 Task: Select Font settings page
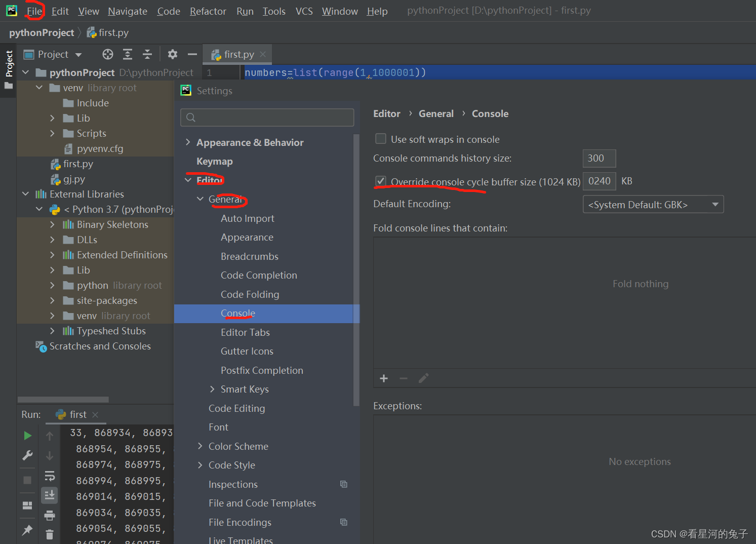[x=218, y=427]
